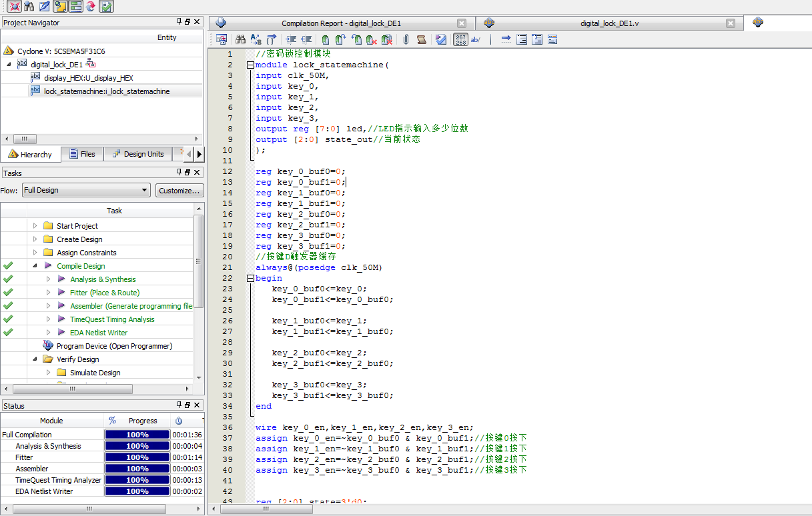Toggle the ab/ whitespace display button
This screenshot has width=812, height=516.
tap(476, 40)
